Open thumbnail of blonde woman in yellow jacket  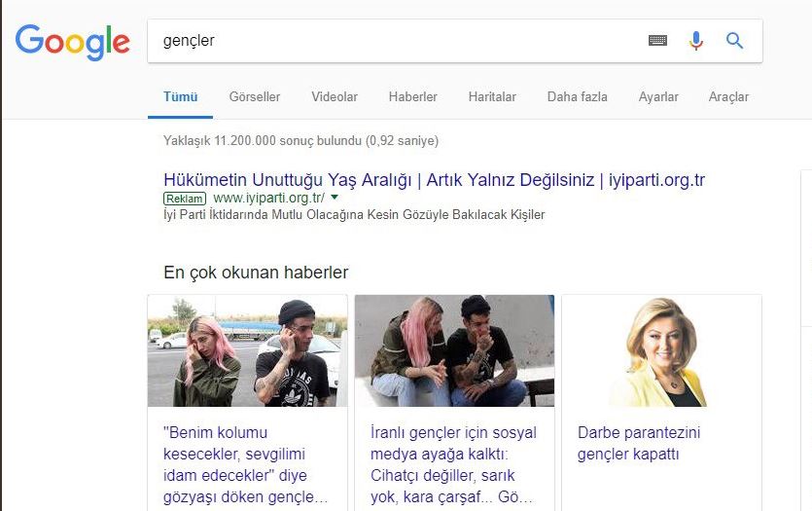click(662, 350)
